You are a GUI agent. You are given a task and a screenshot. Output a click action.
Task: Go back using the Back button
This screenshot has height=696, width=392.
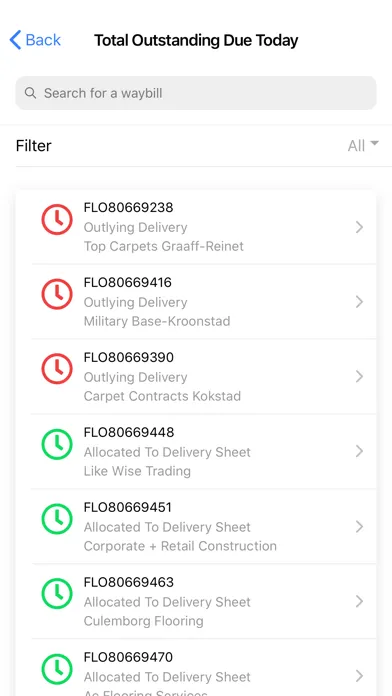pos(35,40)
